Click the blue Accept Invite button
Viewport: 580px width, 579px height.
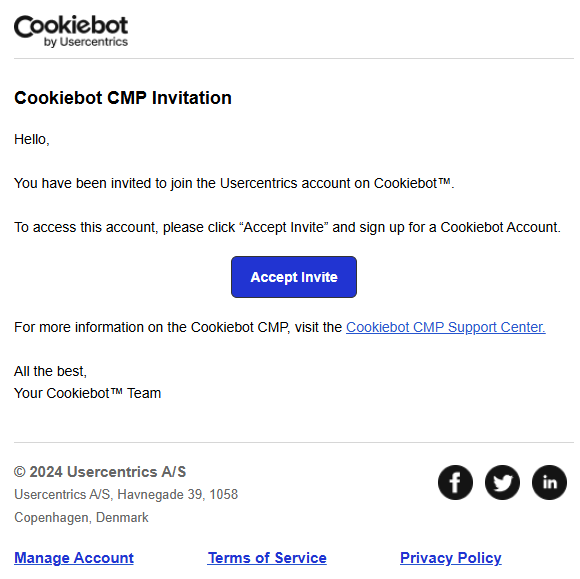[x=294, y=277]
